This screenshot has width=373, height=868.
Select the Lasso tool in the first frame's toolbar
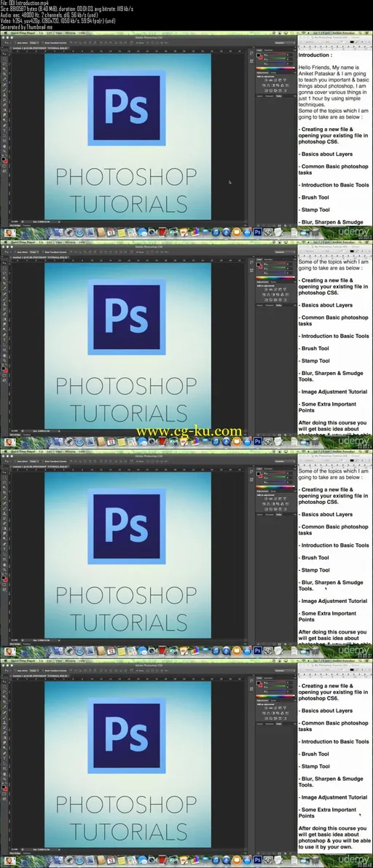click(x=4, y=64)
